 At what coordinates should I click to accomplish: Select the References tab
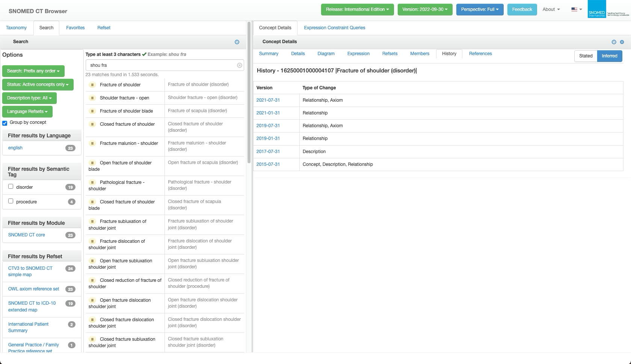pyautogui.click(x=480, y=54)
